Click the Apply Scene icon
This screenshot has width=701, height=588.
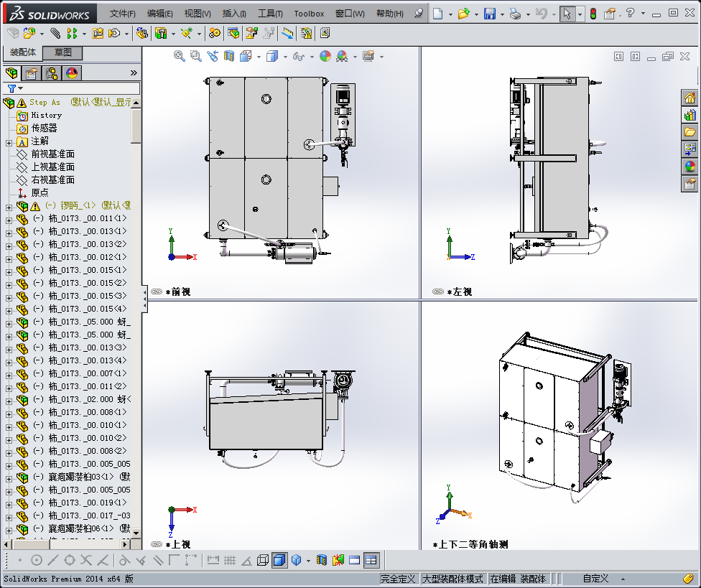pyautogui.click(x=342, y=56)
